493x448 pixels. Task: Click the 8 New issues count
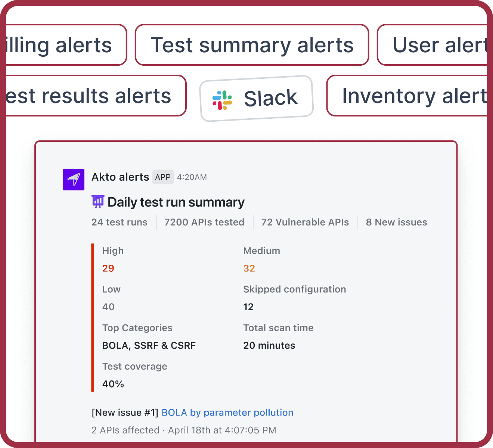pos(396,222)
